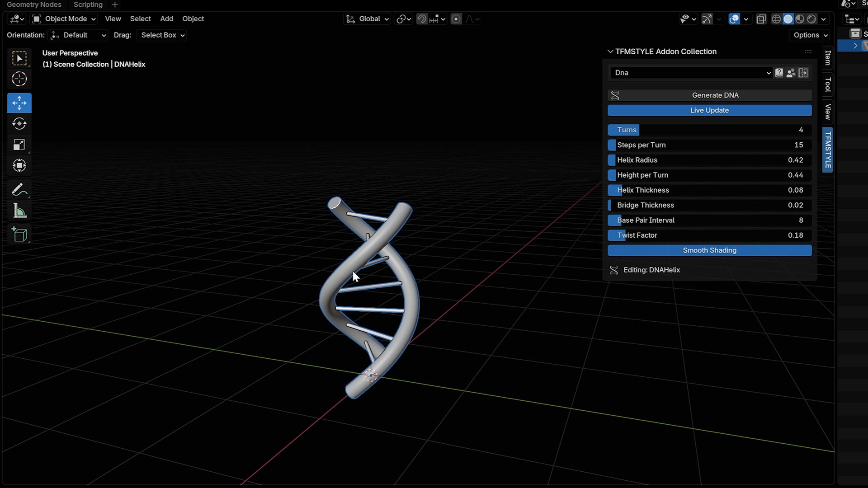
Task: Collapse the TFMSTYLE Addon Collection panel
Action: click(x=610, y=52)
